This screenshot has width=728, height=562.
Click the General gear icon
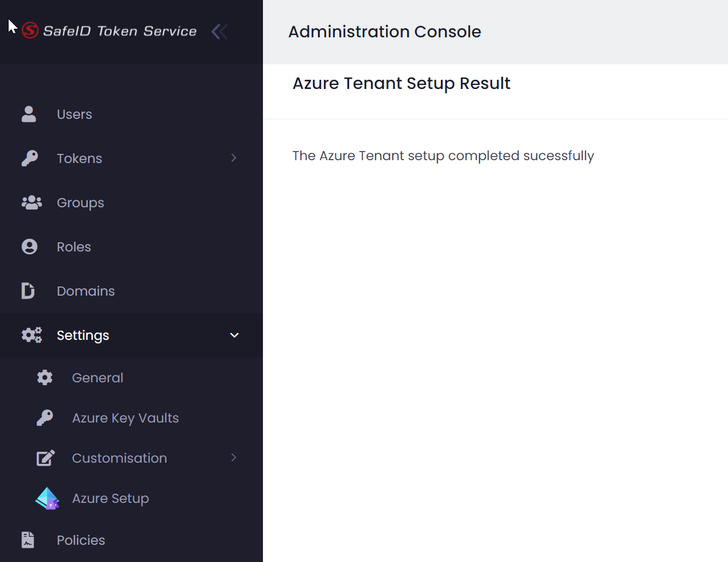(45, 378)
